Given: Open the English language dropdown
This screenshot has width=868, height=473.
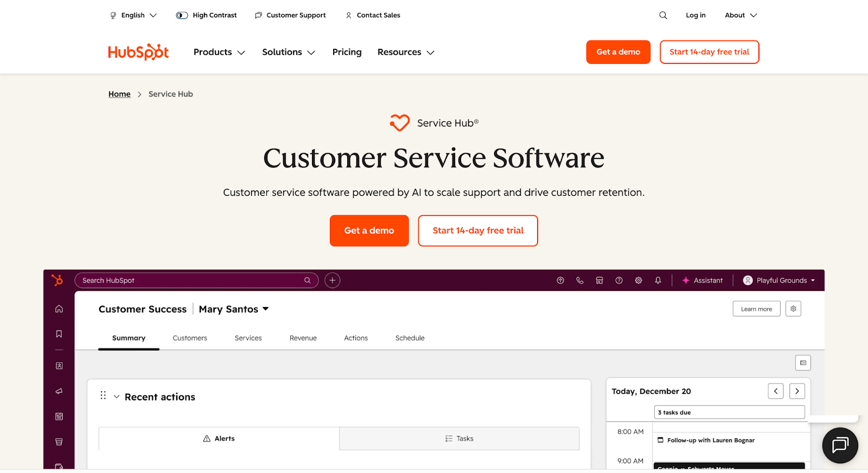Looking at the screenshot, I should tap(133, 15).
